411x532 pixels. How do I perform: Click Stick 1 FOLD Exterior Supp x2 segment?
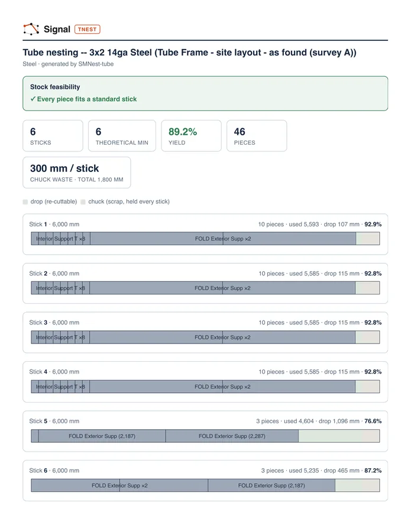[223, 239]
